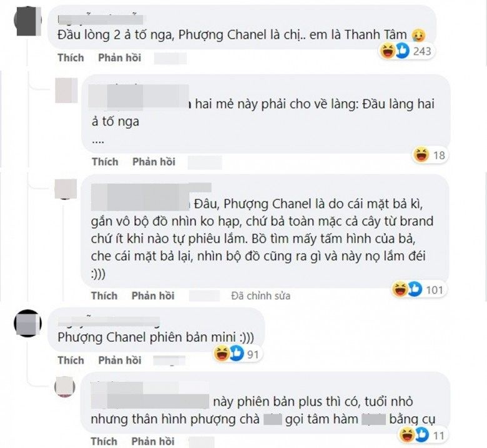
Task: Click Phản hồi under the 'hai mẻ này' reply
Action: [x=154, y=162]
